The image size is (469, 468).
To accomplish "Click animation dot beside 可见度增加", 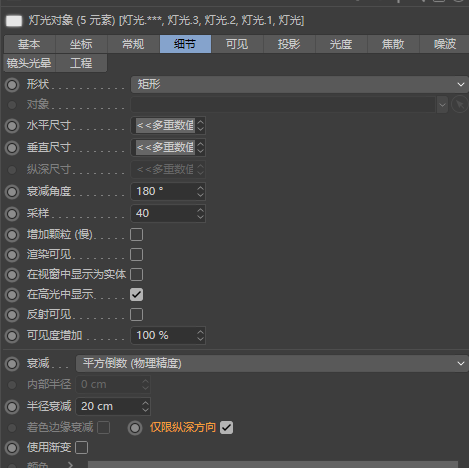I will pos(12,336).
